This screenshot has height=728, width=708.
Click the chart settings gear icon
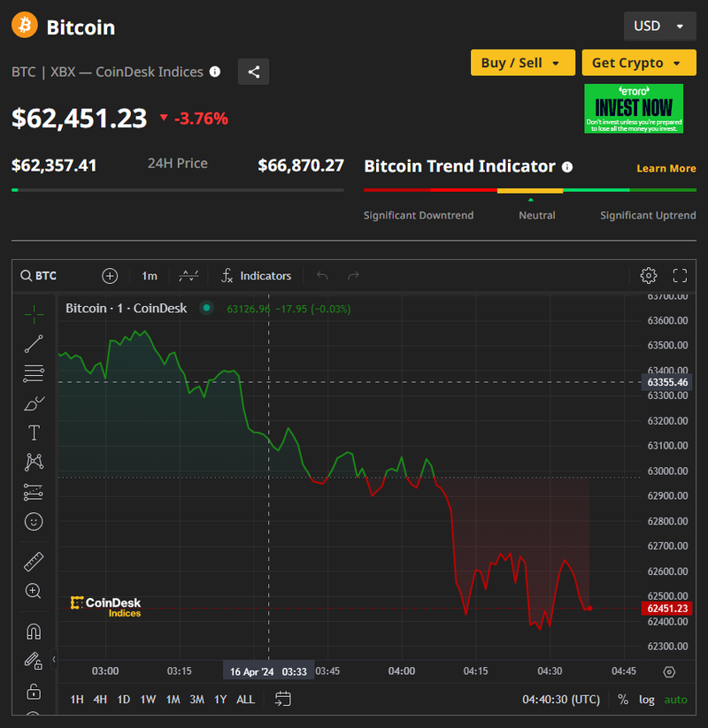tap(649, 275)
